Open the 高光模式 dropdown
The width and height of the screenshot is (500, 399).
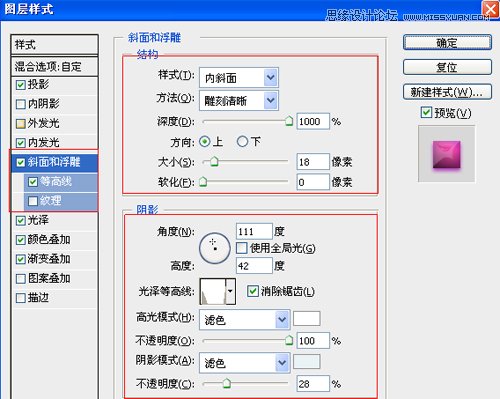point(245,319)
